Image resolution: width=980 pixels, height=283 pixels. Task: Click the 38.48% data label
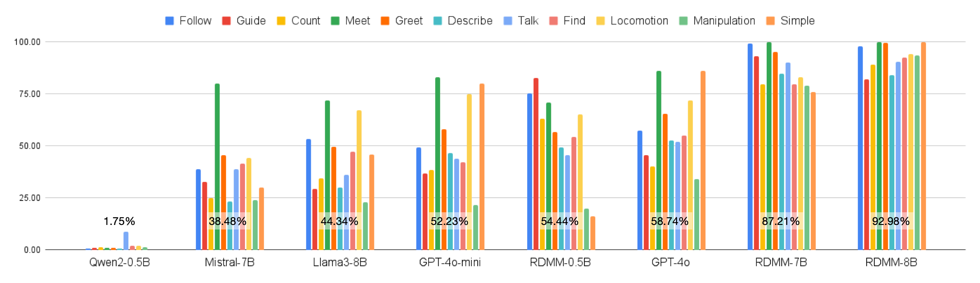(x=227, y=221)
